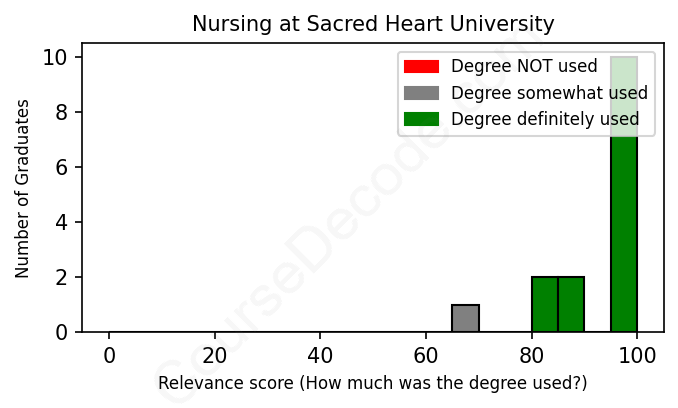Viewport: 678px width, 408px height.
Task: Click the 'Number of Graduates' y-axis label
Action: tap(22, 188)
